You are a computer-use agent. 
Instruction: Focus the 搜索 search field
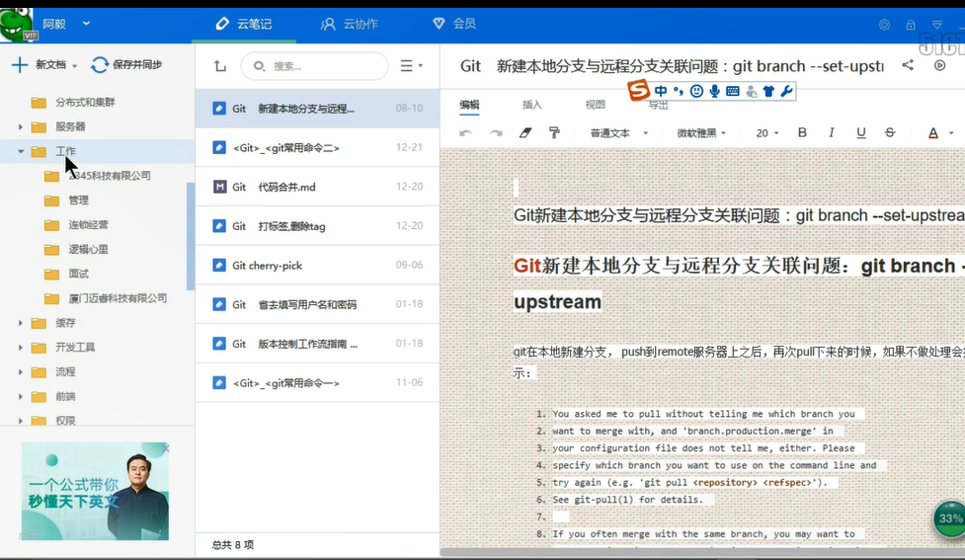tap(314, 66)
